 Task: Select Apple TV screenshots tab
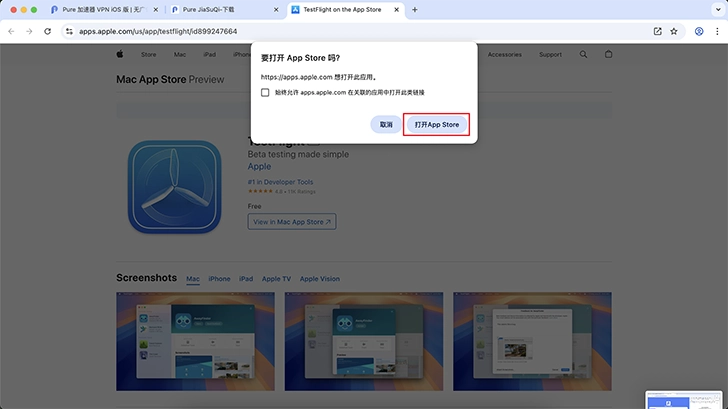click(276, 279)
